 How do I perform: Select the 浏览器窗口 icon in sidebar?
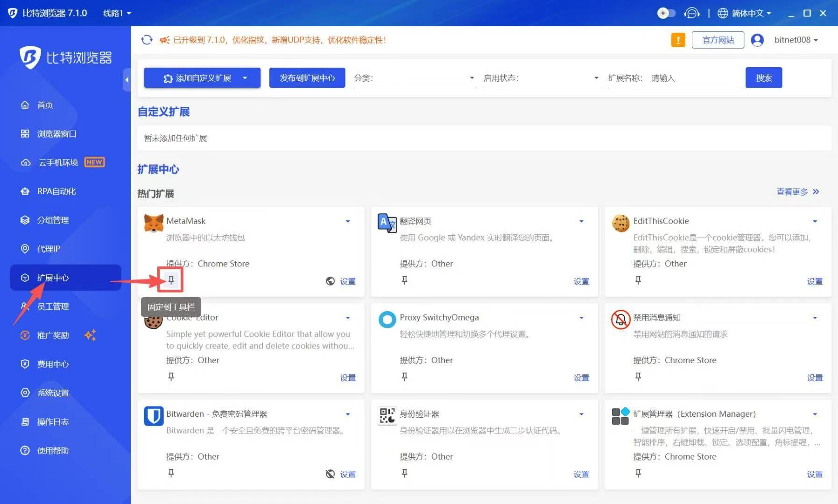coord(25,134)
